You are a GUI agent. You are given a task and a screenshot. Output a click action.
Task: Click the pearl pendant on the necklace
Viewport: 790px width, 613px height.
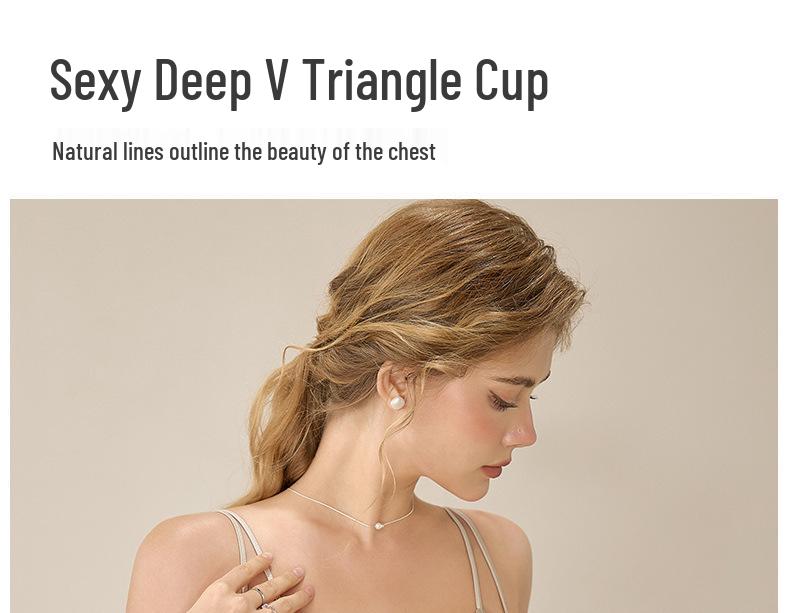pyautogui.click(x=377, y=525)
